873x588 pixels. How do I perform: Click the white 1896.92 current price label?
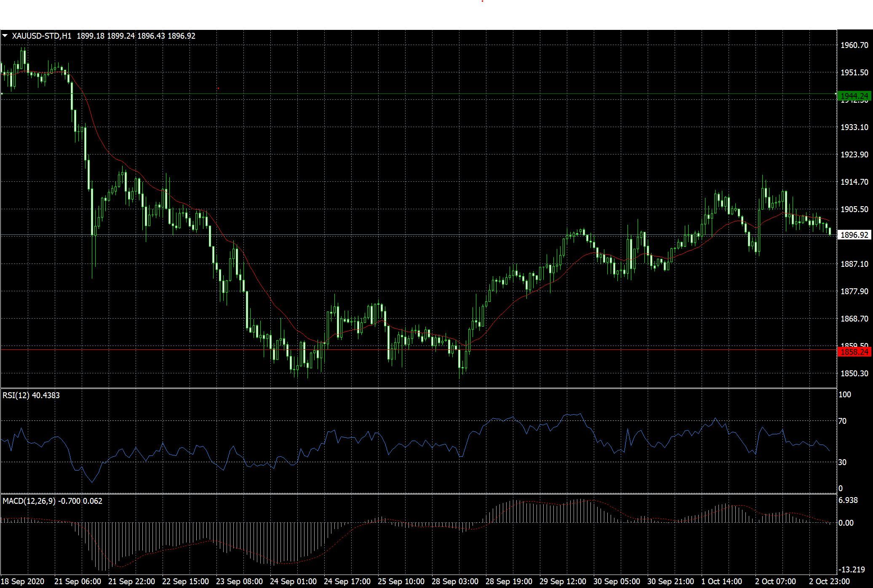(854, 235)
